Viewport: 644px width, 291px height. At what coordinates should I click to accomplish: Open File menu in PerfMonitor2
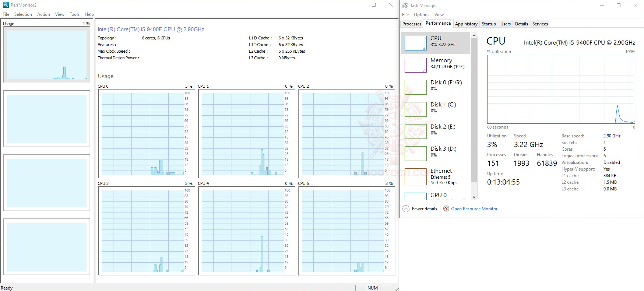tap(6, 14)
